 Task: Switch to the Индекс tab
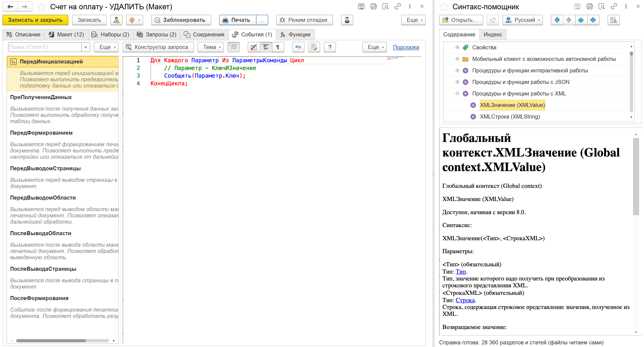point(492,34)
